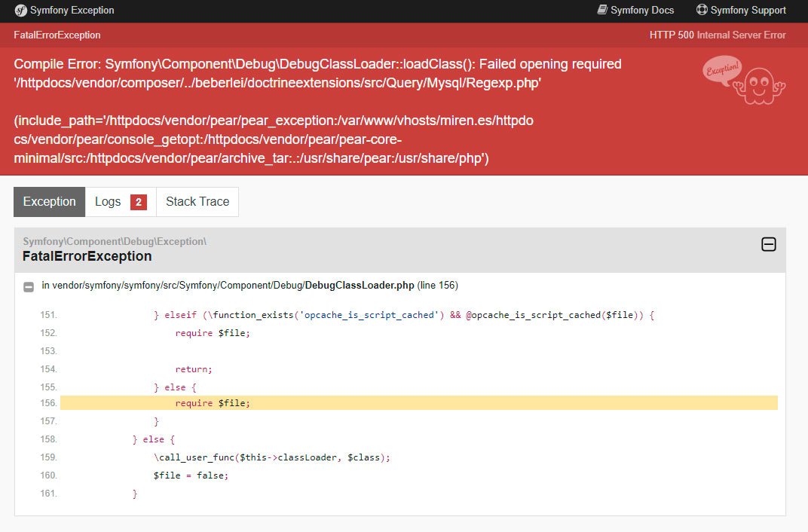Click the FatalErrorException label in red bar
808x532 pixels.
click(57, 35)
